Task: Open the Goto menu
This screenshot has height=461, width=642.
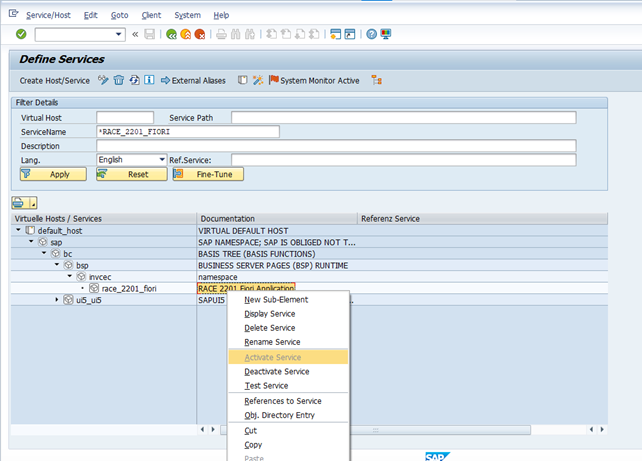Action: pos(119,15)
